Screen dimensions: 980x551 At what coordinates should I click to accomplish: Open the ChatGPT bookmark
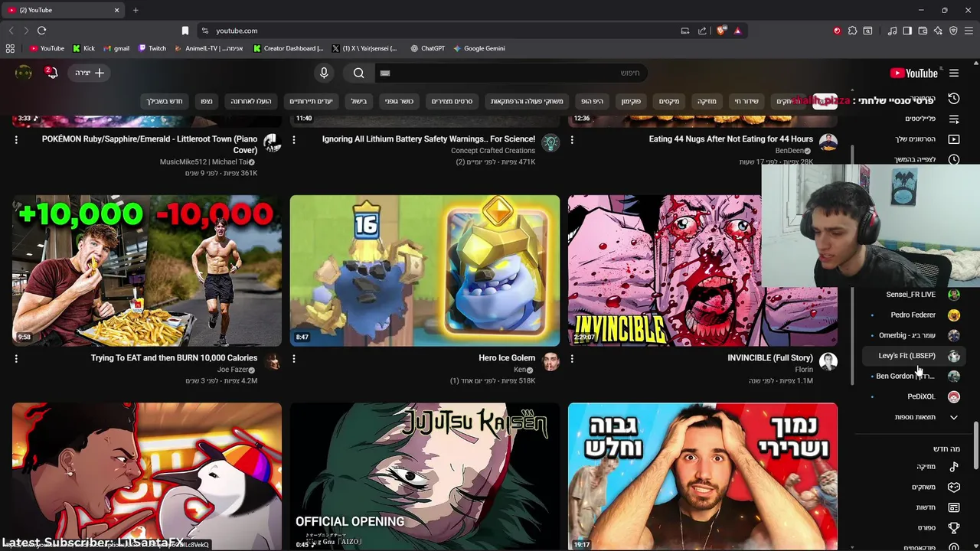tap(427, 48)
